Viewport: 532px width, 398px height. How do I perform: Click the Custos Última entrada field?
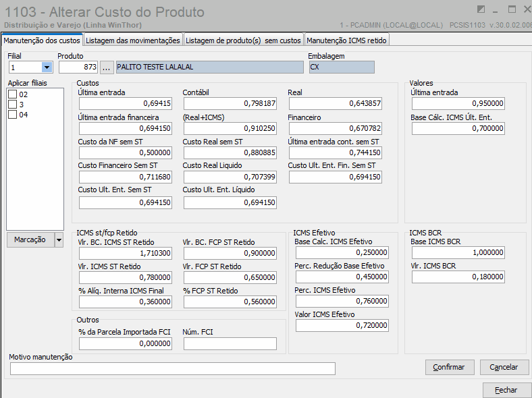126,103
